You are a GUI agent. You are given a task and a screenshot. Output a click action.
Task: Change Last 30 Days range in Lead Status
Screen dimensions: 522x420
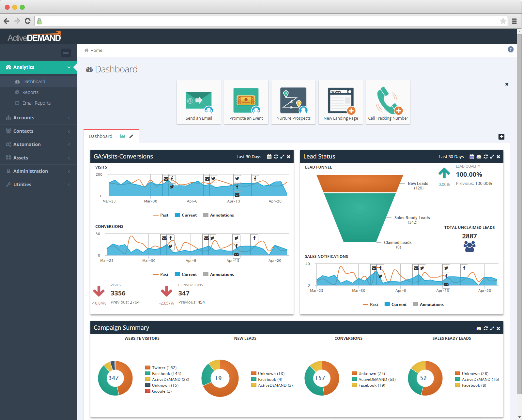(452, 157)
